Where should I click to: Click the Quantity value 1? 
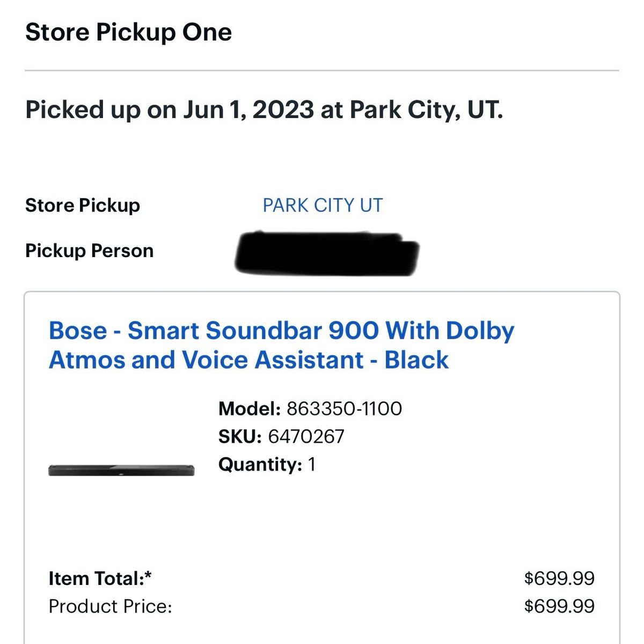312,464
